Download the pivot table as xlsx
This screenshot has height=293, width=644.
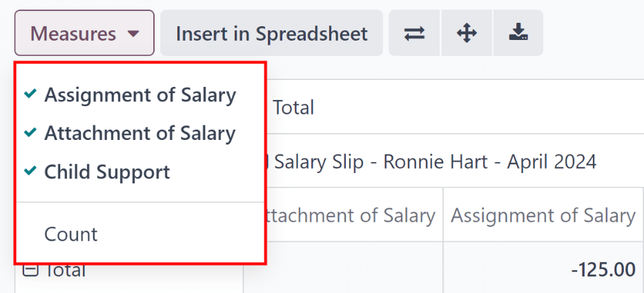coord(517,33)
